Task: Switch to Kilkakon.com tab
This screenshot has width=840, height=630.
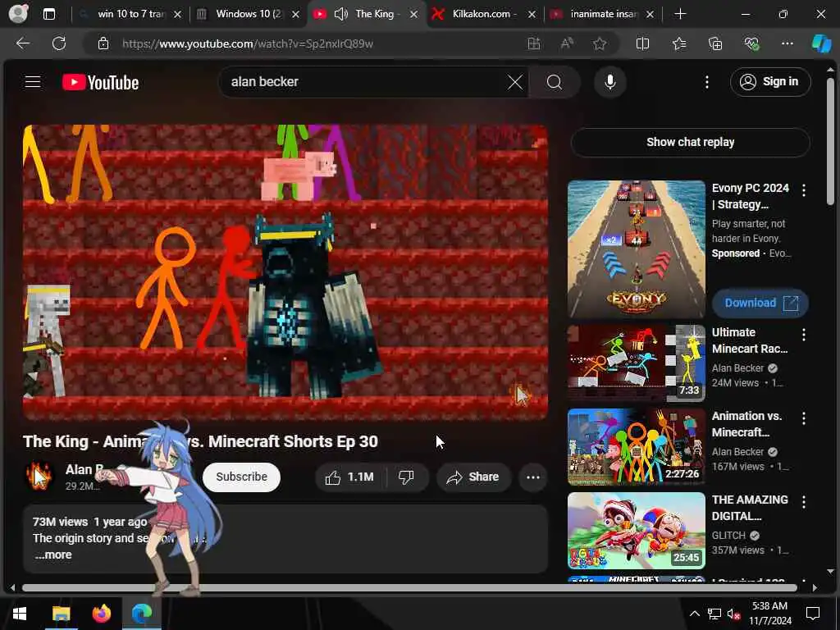Action: pos(485,14)
